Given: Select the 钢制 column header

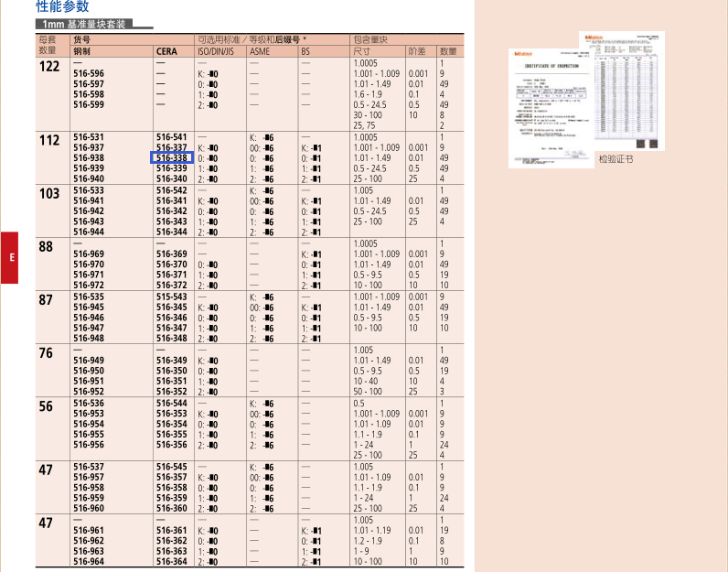Looking at the screenshot, I should click(81, 51).
